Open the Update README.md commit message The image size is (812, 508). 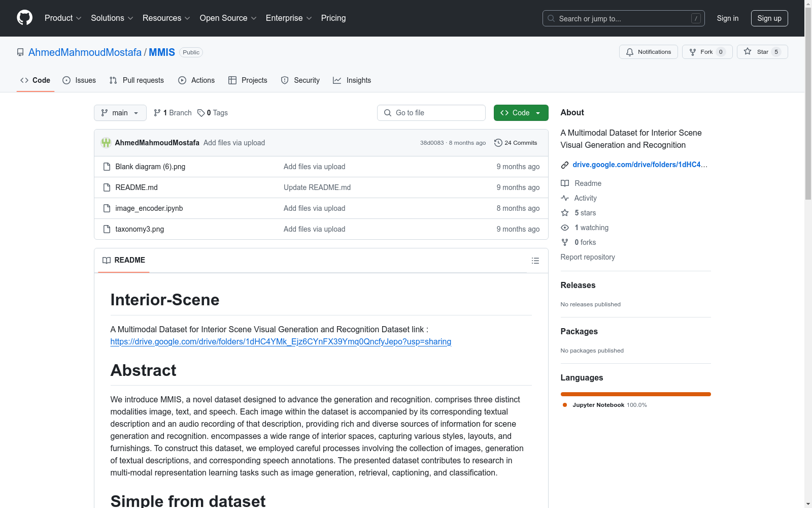317,187
